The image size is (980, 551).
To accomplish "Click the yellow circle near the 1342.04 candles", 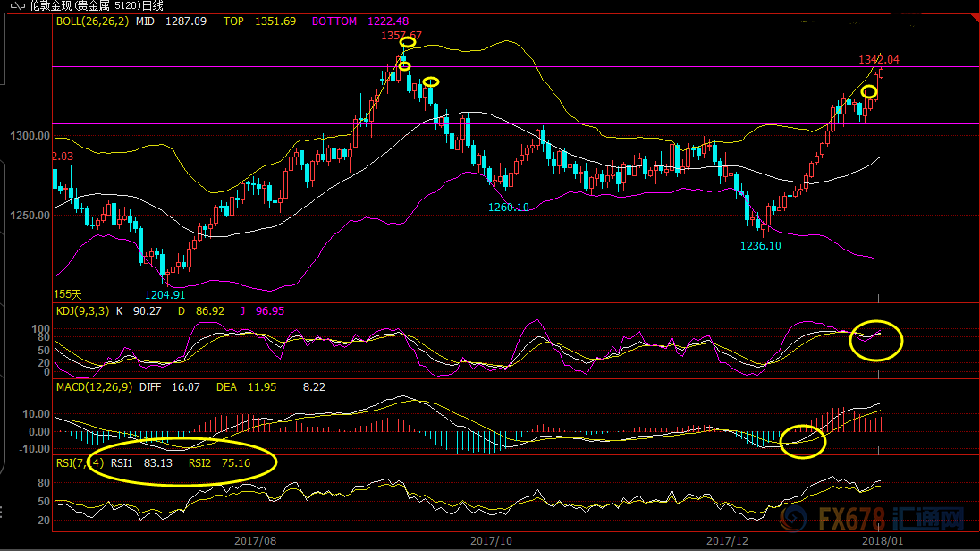I will click(x=868, y=91).
